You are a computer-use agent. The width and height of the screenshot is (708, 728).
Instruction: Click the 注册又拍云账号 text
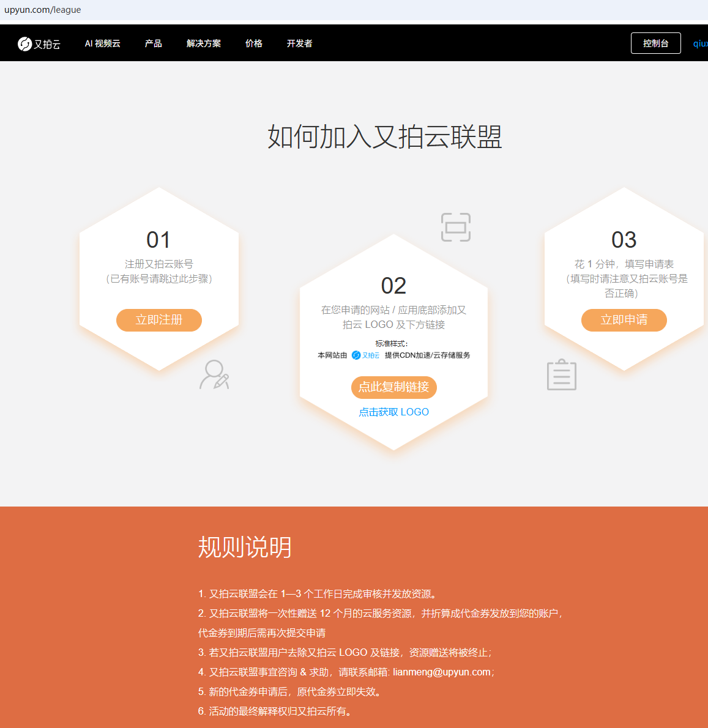[158, 264]
